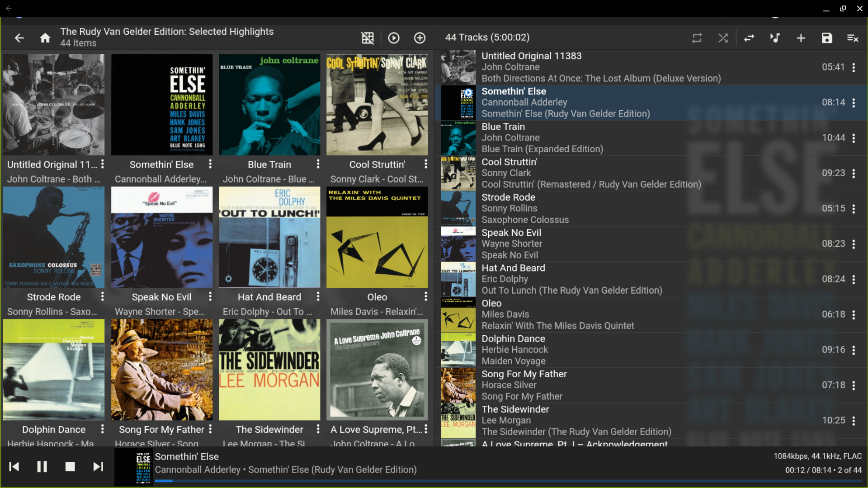Open queue options for Untitled Original 11383 track

coord(854,67)
